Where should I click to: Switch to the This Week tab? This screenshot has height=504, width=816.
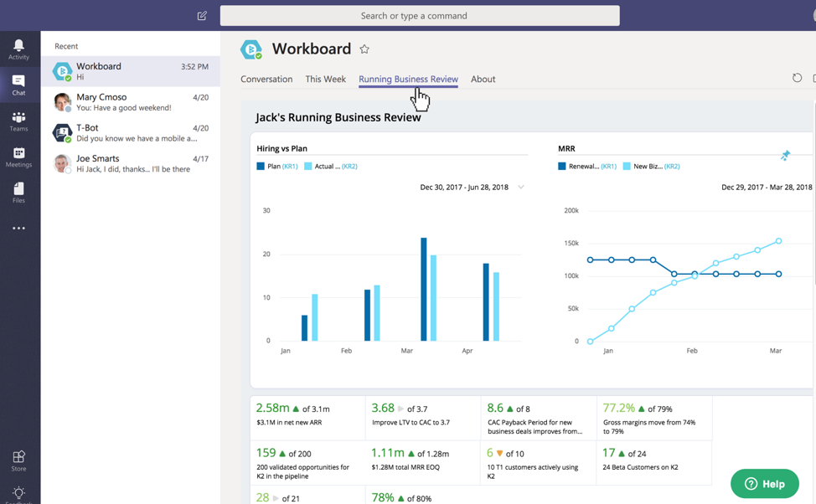[325, 80]
